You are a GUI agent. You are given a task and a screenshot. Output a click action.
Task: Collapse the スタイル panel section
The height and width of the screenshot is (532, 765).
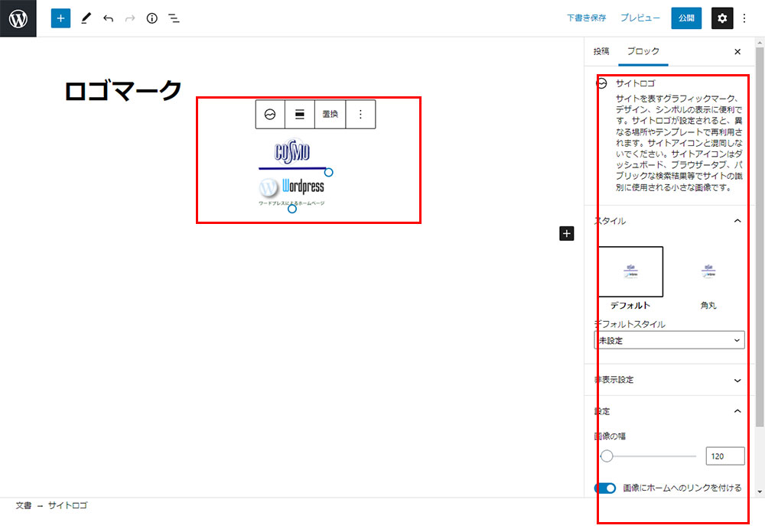pyautogui.click(x=737, y=221)
